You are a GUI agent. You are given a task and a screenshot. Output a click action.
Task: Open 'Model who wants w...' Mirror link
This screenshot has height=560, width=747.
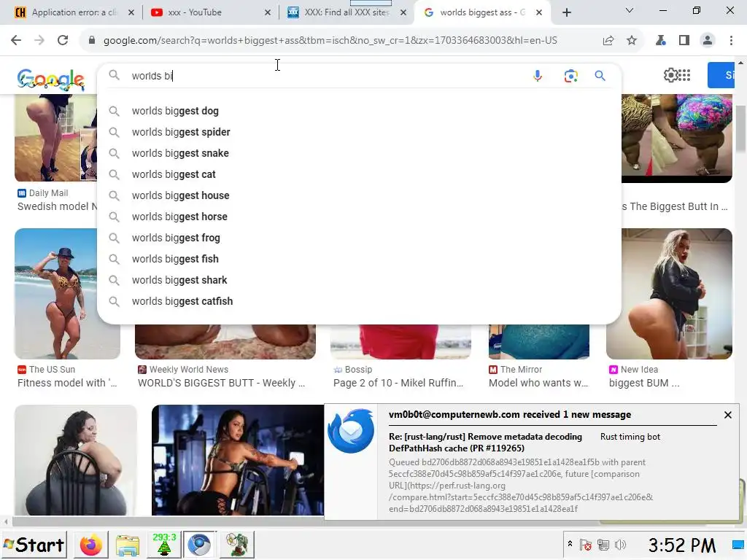538,383
